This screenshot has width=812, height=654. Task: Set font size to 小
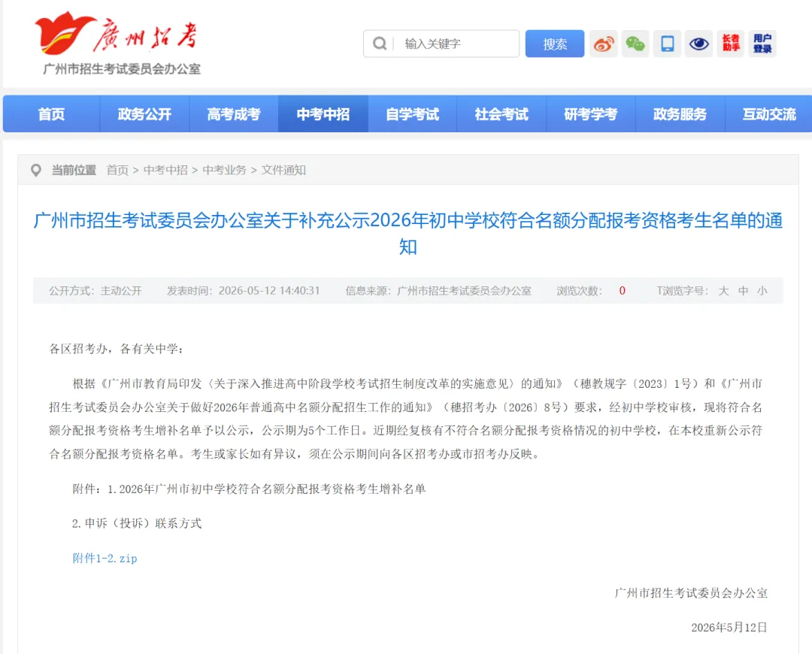[x=762, y=291]
